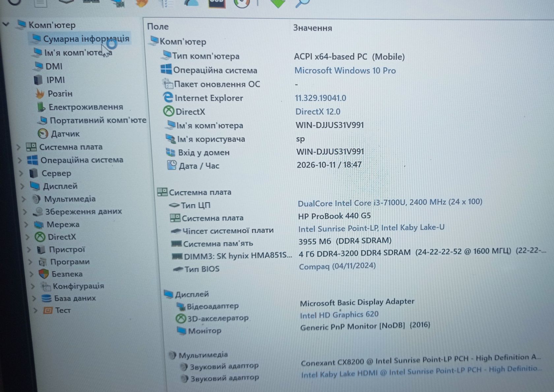
Task: Click the battery icon beside Електроживлення
Action: tap(41, 107)
